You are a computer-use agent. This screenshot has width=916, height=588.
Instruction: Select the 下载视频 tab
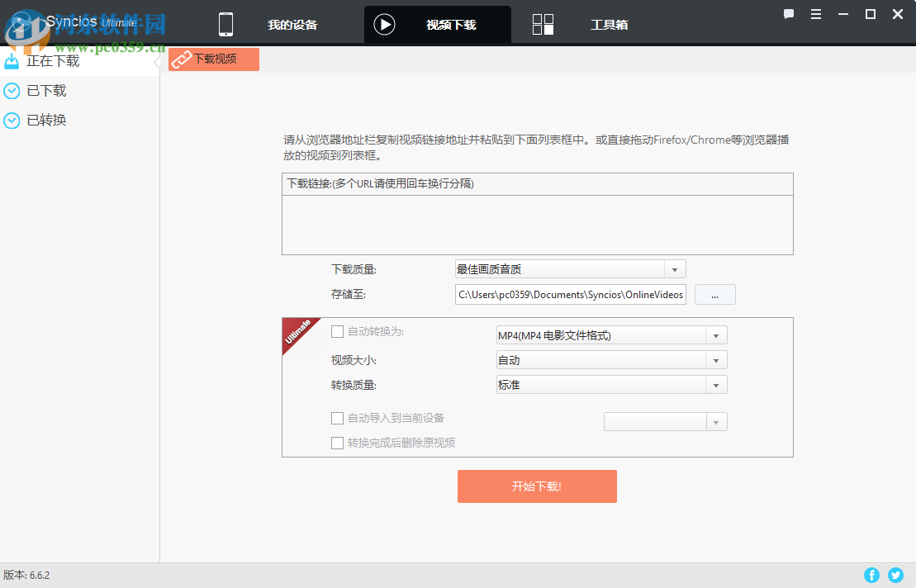tap(213, 59)
